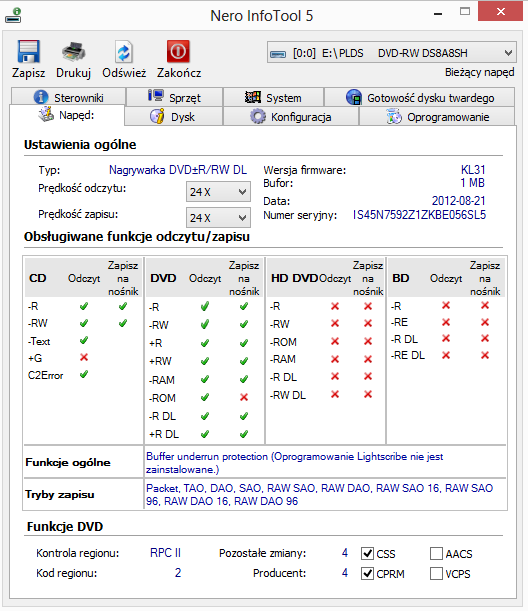Toggle the CSS checkbox
This screenshot has height=611, width=528.
tap(367, 553)
